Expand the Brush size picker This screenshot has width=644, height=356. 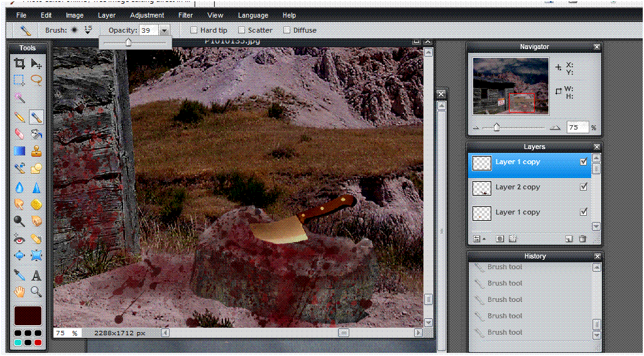pyautogui.click(x=88, y=31)
